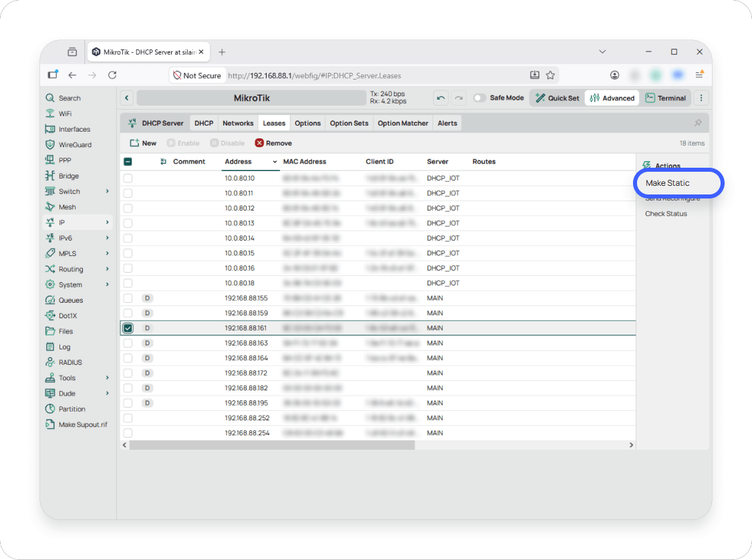Image resolution: width=752 pixels, height=560 pixels.
Task: Switch to the Option Sets tab
Action: (349, 123)
